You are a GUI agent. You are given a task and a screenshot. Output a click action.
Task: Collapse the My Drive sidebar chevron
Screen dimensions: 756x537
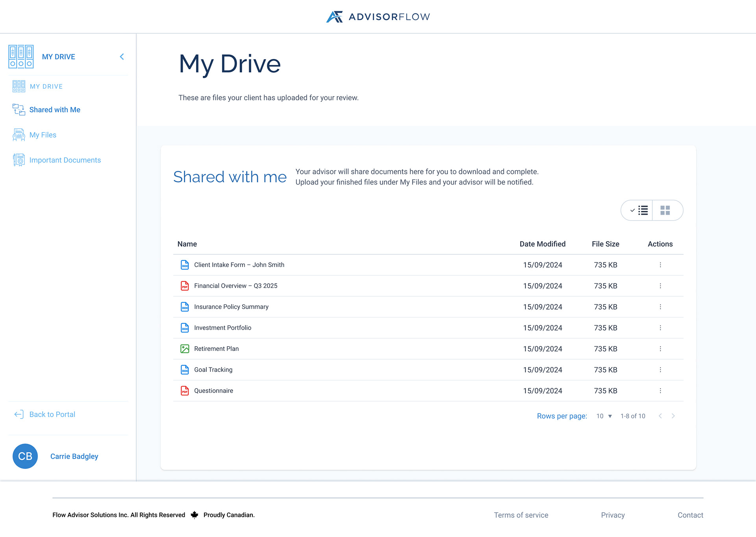click(x=122, y=57)
